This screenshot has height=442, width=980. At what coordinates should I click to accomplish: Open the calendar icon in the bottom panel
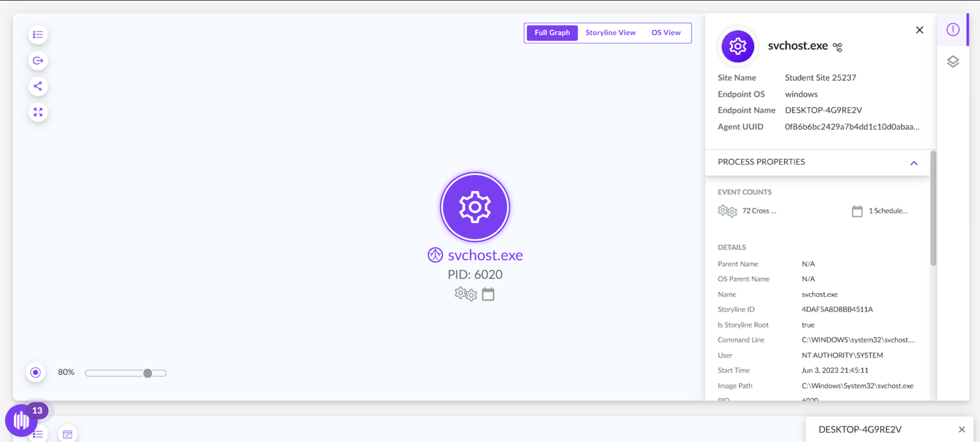click(67, 434)
